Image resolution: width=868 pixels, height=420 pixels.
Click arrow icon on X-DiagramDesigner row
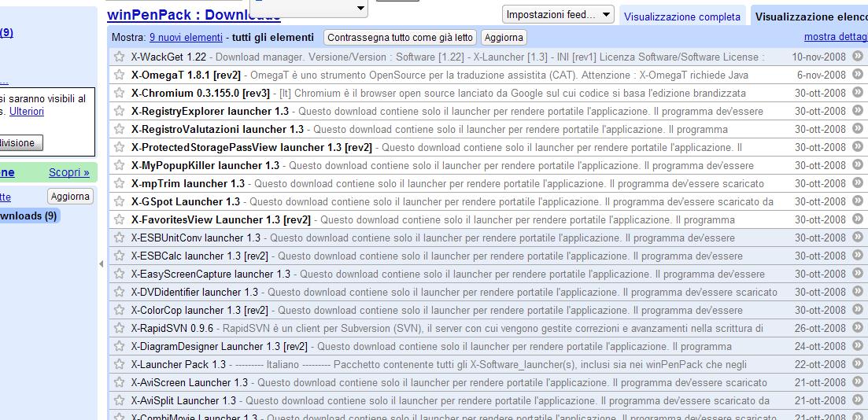click(x=858, y=346)
